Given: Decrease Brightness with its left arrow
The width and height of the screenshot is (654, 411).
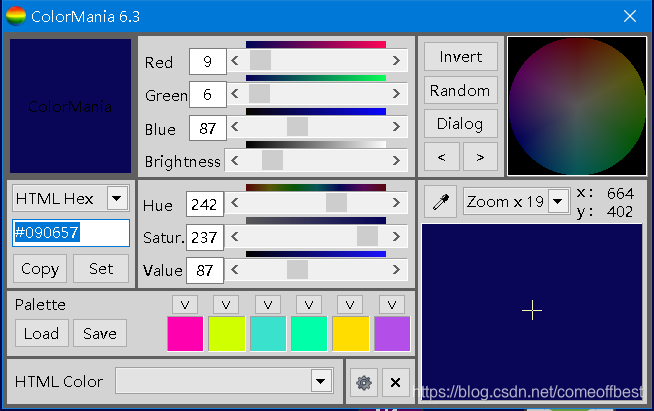Looking at the screenshot, I should [235, 161].
